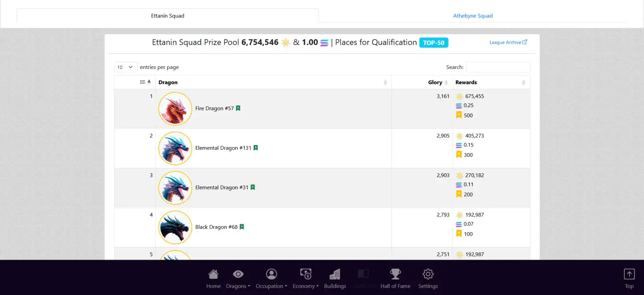Open entries per page selector

tap(126, 67)
